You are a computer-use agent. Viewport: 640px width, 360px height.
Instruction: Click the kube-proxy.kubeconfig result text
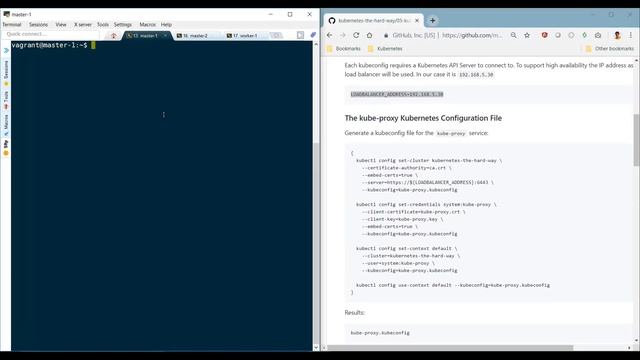(380, 333)
